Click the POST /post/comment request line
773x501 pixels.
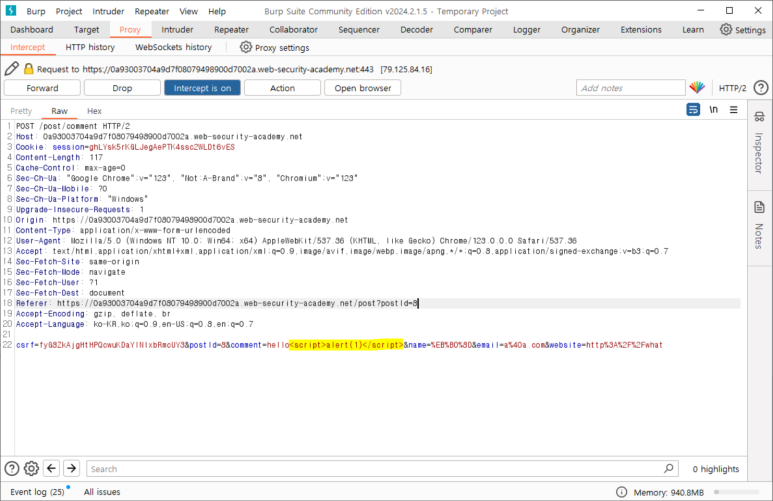pos(73,126)
